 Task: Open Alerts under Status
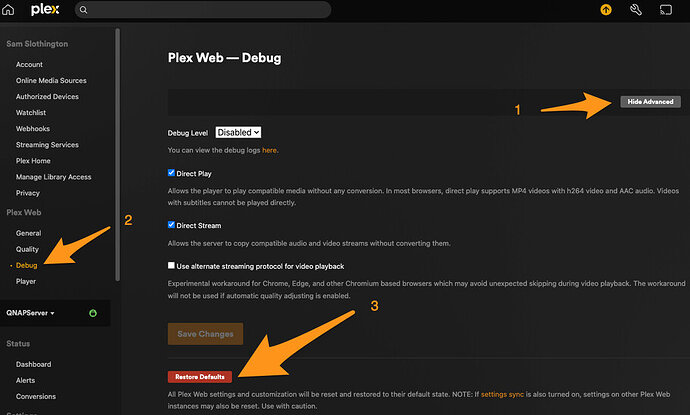25,380
